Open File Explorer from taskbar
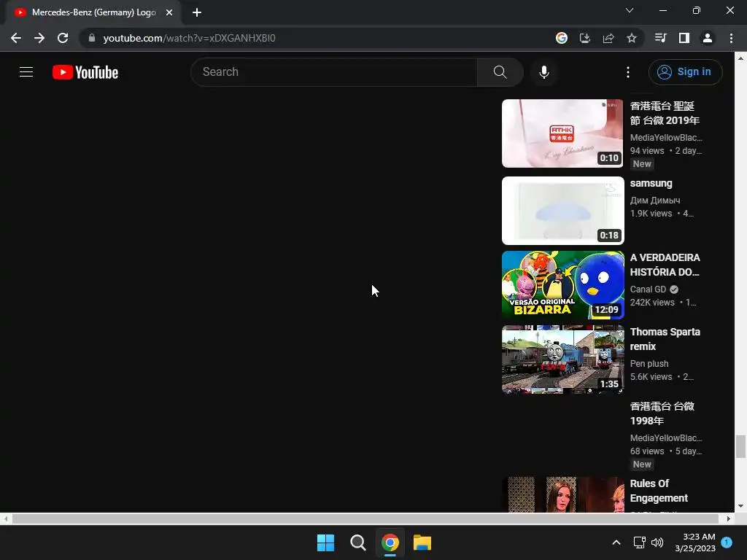 pyautogui.click(x=422, y=542)
